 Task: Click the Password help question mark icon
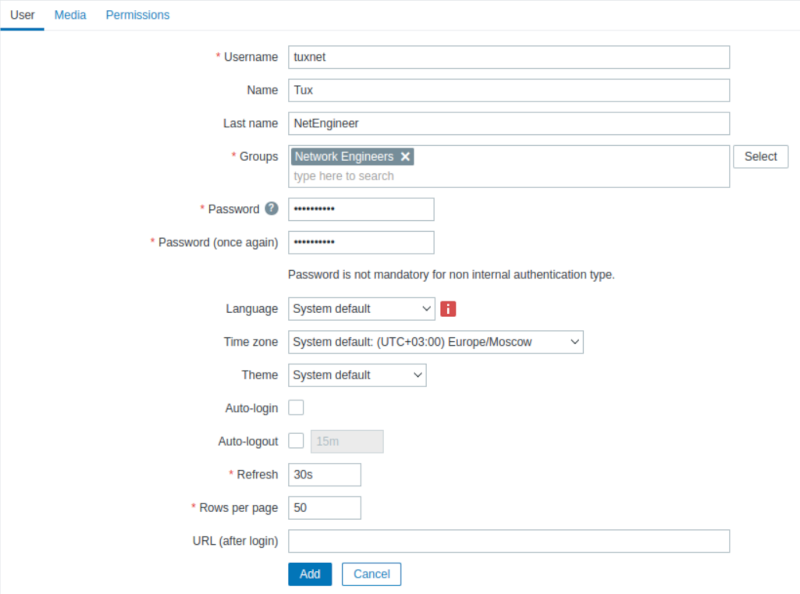(x=271, y=208)
